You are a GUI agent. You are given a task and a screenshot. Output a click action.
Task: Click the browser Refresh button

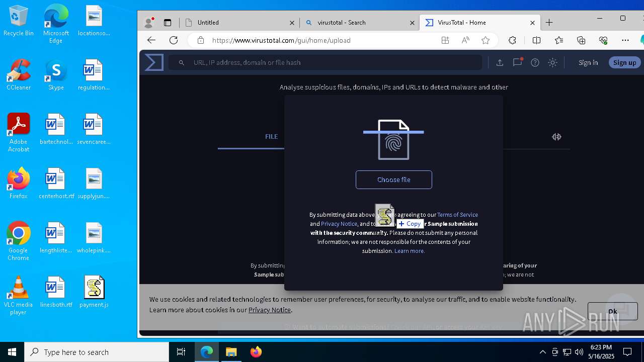(x=174, y=40)
